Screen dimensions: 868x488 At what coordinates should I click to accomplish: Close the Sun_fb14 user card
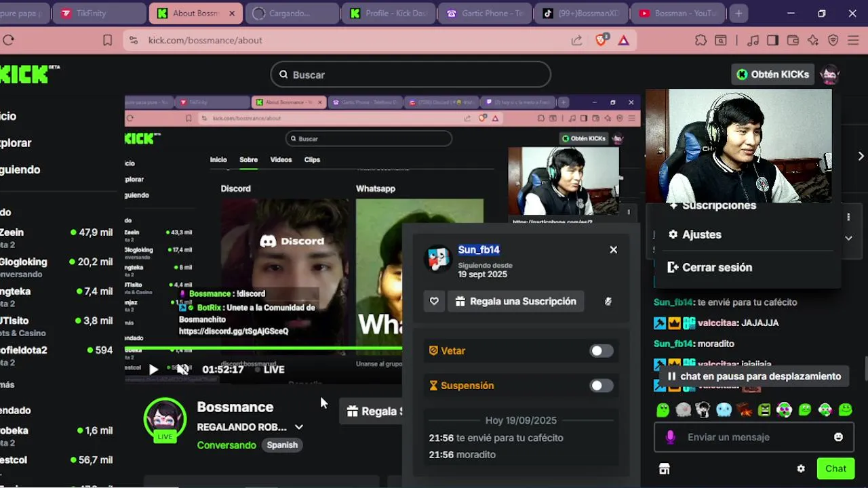[x=613, y=249]
